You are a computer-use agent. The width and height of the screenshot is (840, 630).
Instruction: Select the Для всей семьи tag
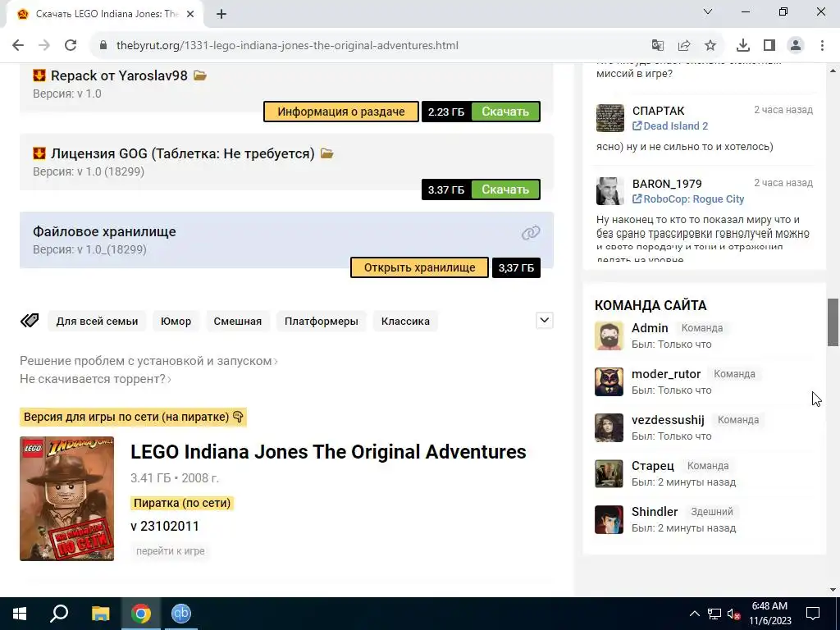point(97,322)
